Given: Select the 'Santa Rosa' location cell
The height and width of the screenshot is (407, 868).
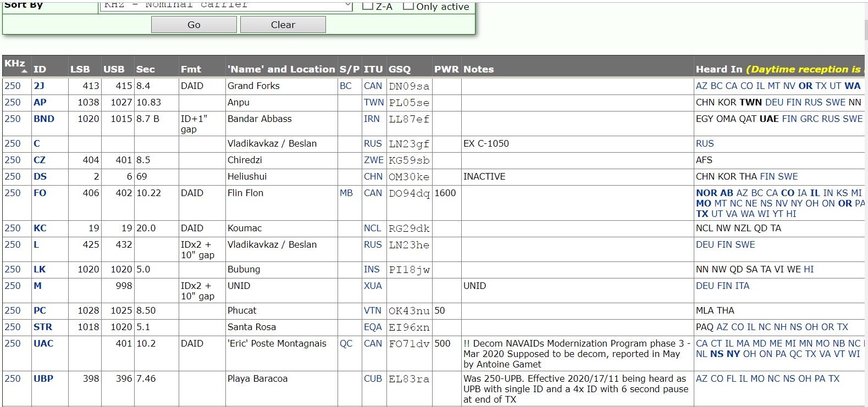Looking at the screenshot, I should pos(281,327).
